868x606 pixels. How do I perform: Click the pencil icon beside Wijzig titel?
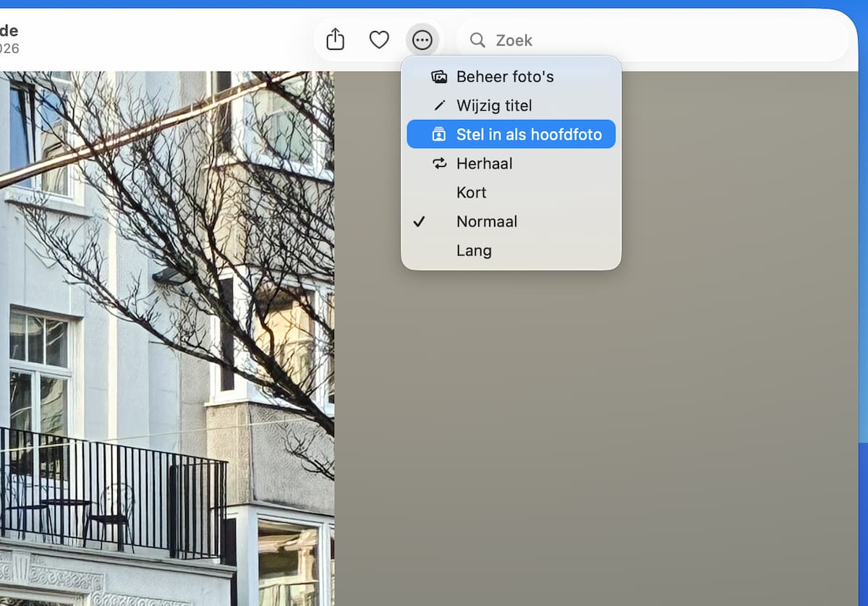pos(439,106)
